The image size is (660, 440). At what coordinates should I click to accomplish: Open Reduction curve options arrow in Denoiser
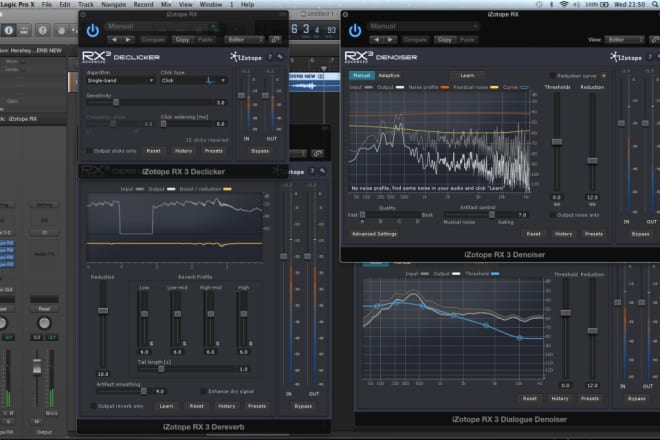[604, 76]
